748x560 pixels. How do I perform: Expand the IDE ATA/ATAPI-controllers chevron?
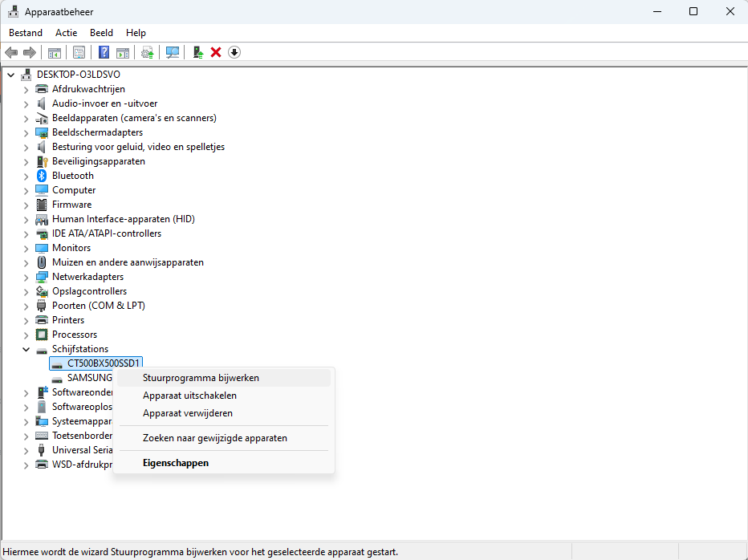coord(26,233)
